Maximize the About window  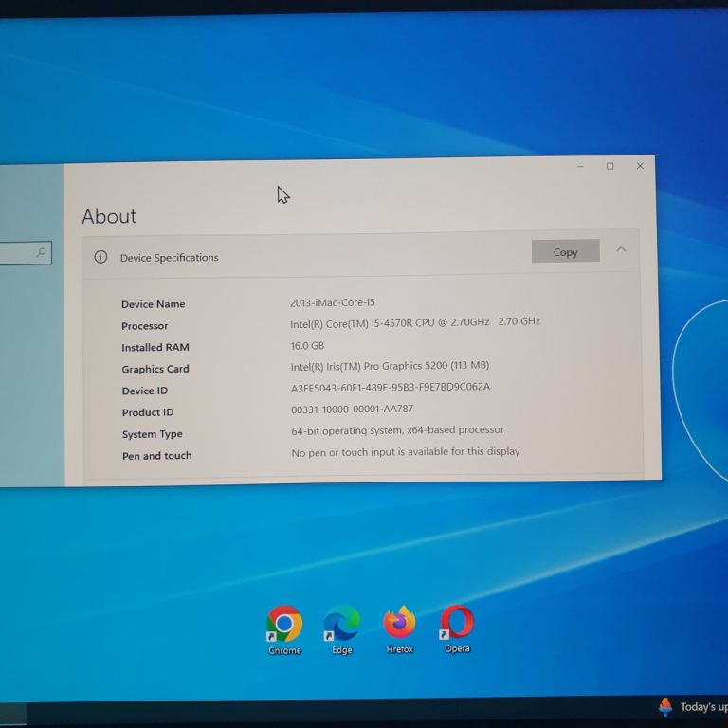(x=610, y=166)
